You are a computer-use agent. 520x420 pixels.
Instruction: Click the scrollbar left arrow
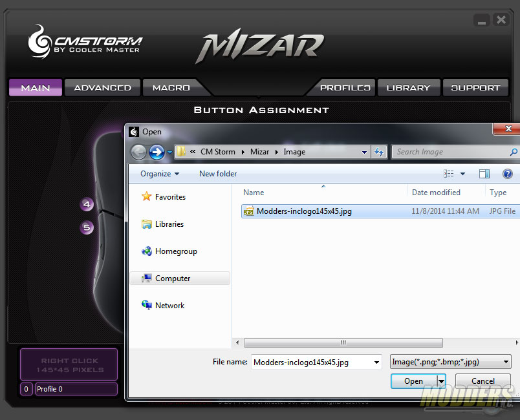click(x=237, y=342)
